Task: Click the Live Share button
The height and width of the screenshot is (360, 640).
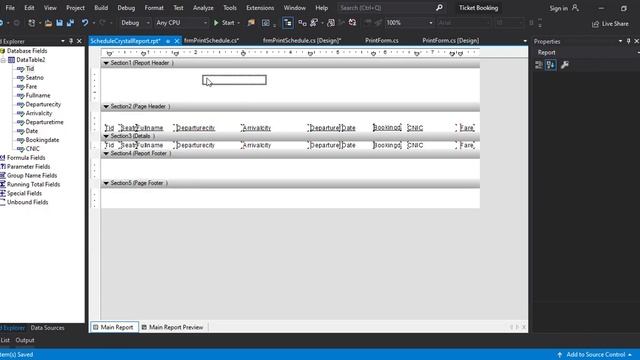Action: coord(610,24)
